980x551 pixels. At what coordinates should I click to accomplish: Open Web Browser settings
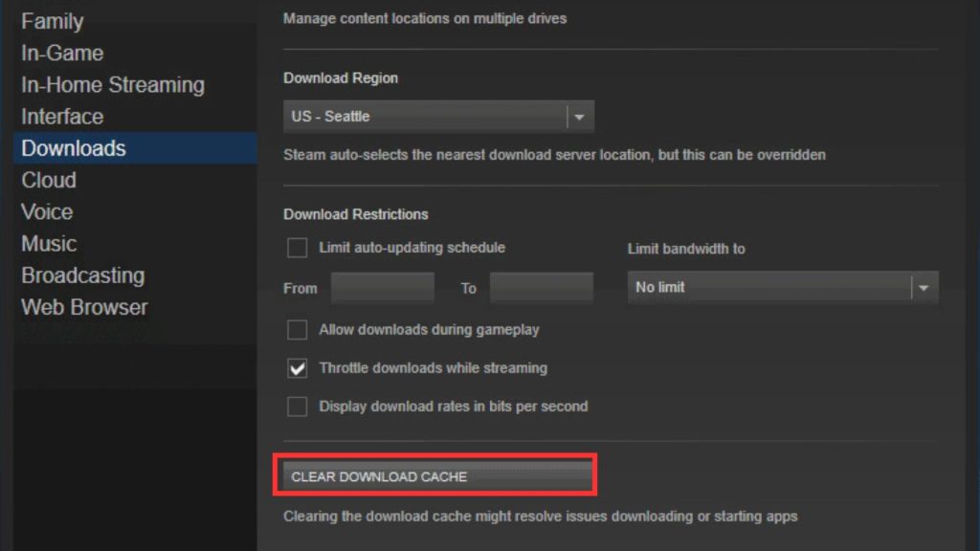[x=84, y=306]
